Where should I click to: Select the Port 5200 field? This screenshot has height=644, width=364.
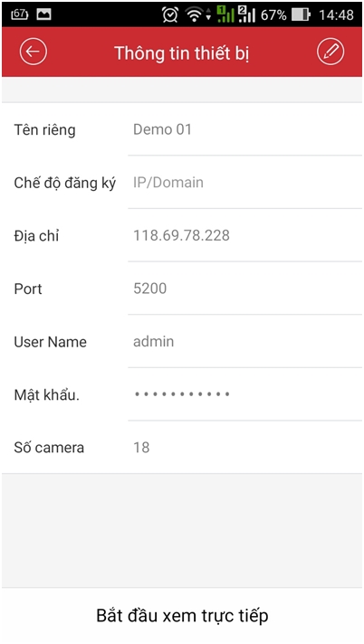[x=244, y=289]
